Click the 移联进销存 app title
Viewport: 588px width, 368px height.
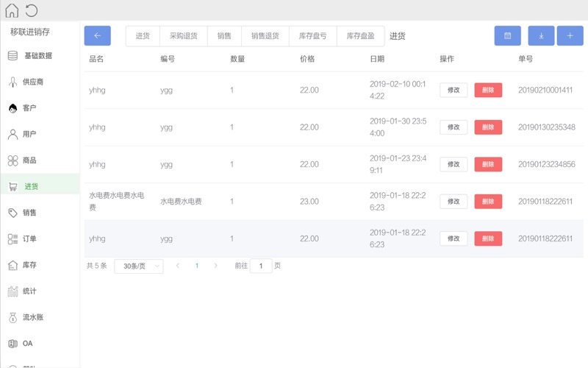coord(30,32)
